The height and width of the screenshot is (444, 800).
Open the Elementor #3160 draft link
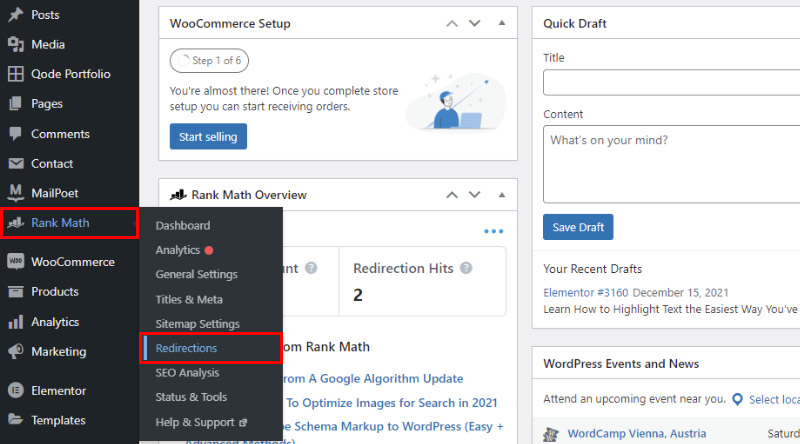tap(586, 292)
